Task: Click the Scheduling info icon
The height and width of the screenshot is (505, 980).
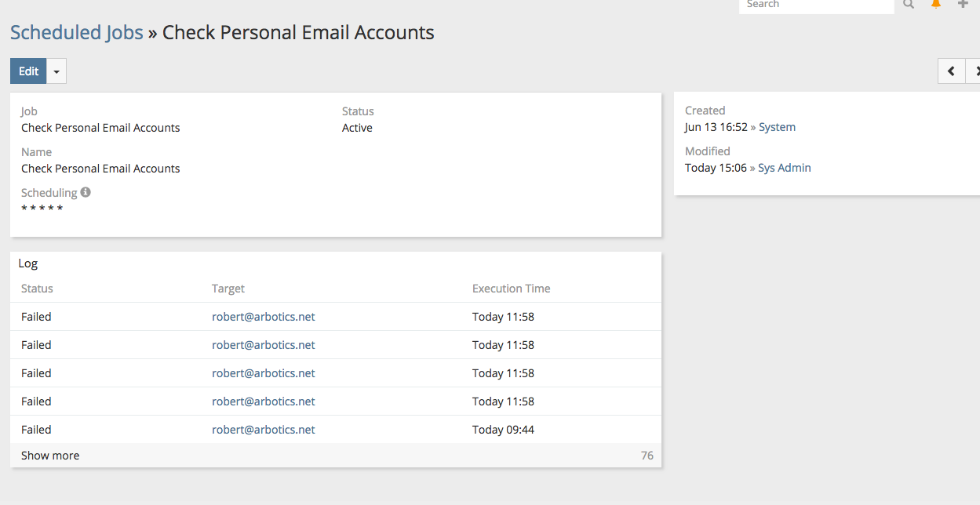Action: click(x=86, y=192)
